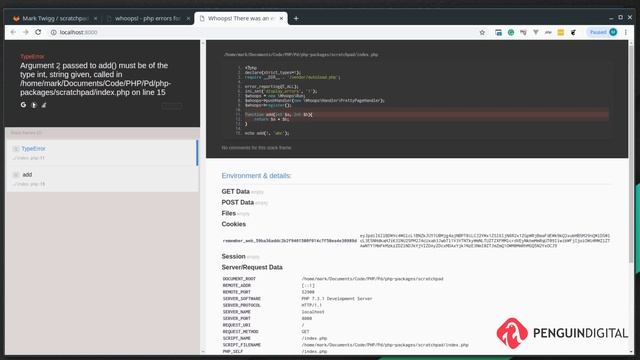
Task: Open the Paused profile button
Action: coord(602,32)
